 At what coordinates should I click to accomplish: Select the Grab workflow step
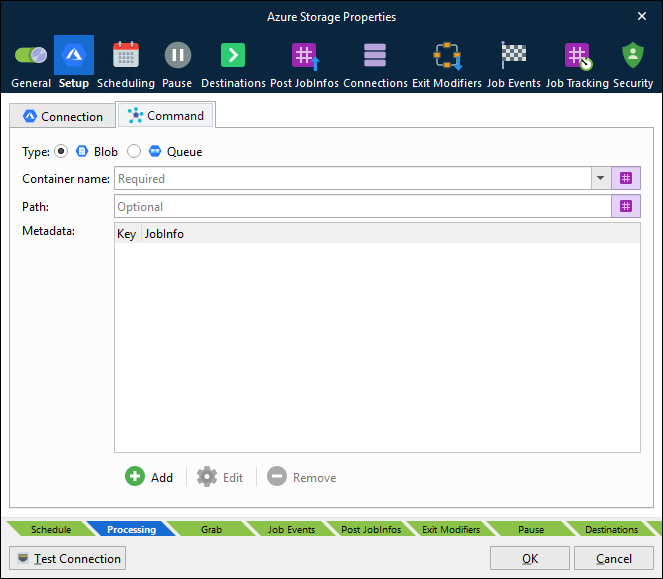(211, 529)
